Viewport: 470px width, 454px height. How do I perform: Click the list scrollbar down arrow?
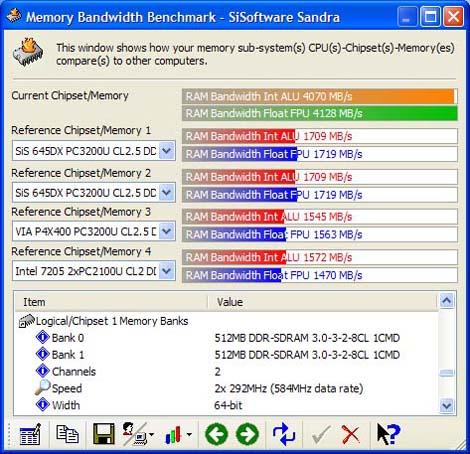(x=447, y=406)
